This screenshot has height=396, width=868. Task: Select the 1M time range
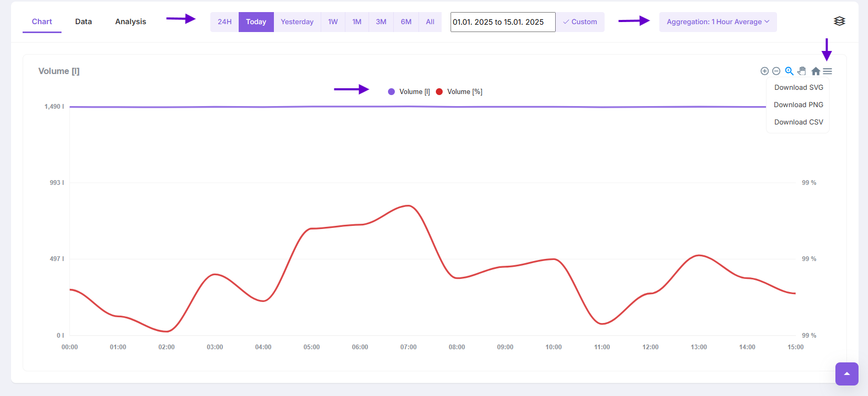[357, 22]
